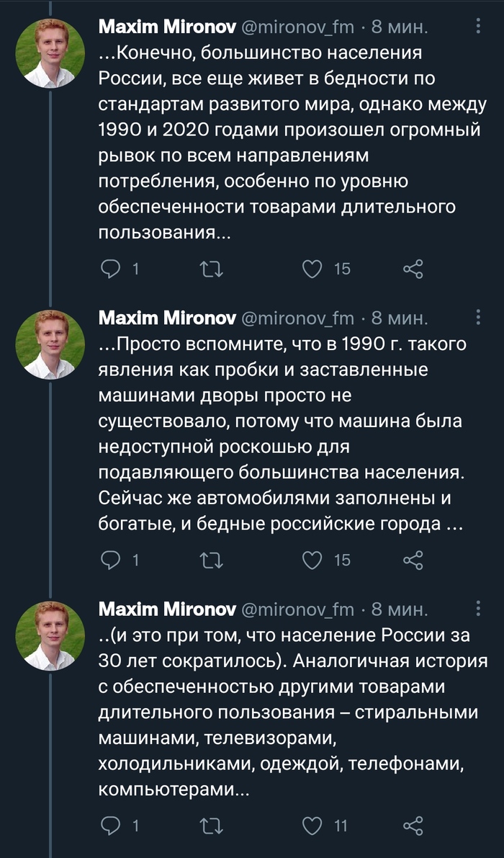Click @mironov_fm handle on the second tweet
Viewport: 504px width, 858px height.
point(297,318)
